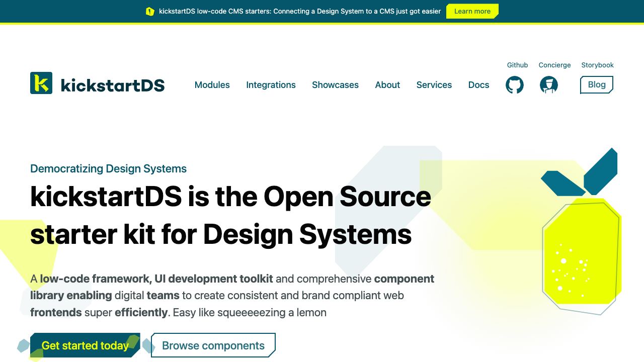The height and width of the screenshot is (362, 644).
Task: Click Browse components button
Action: tap(213, 345)
